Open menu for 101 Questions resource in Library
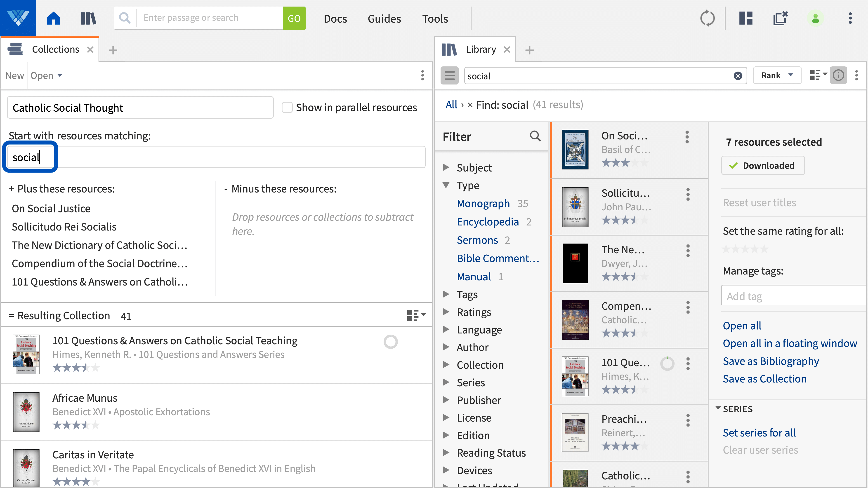Viewport: 868px width, 488px height. click(x=688, y=364)
